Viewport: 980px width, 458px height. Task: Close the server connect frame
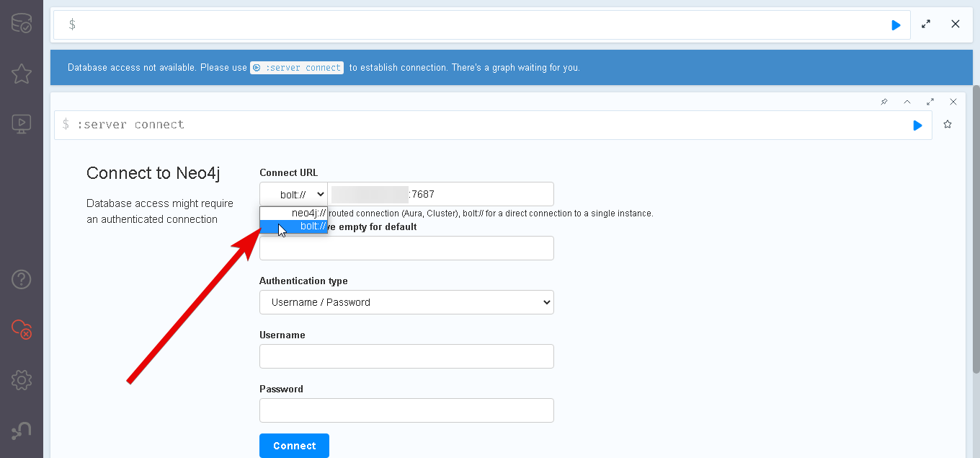[953, 102]
